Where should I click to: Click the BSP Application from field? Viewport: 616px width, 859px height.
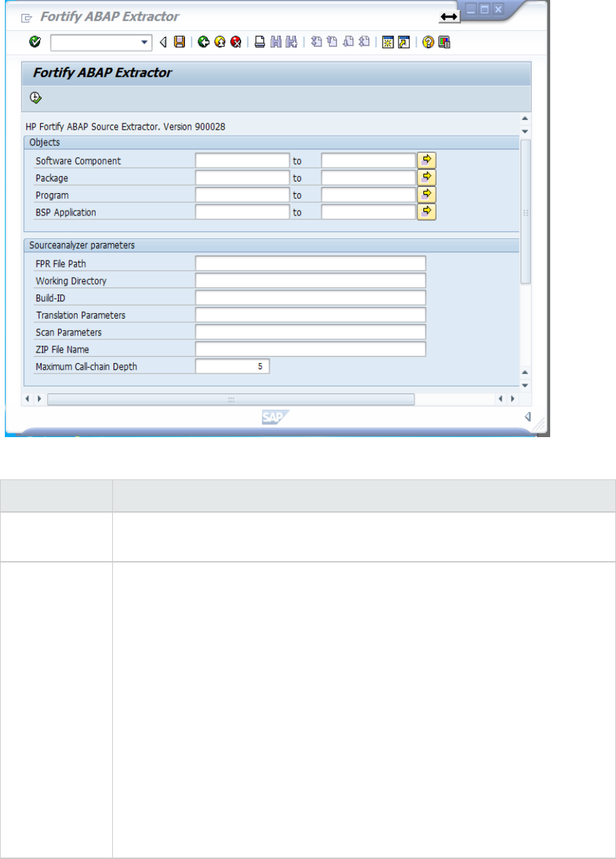(x=242, y=212)
